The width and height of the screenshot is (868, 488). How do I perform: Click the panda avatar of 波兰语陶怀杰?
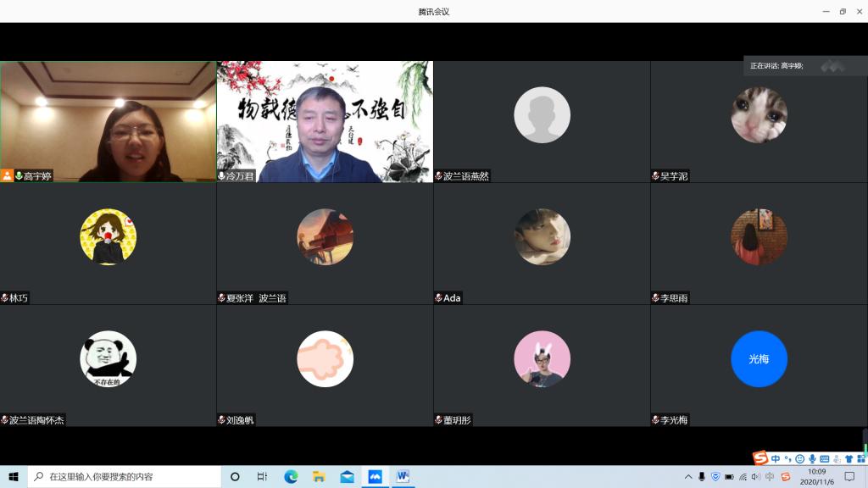108,359
